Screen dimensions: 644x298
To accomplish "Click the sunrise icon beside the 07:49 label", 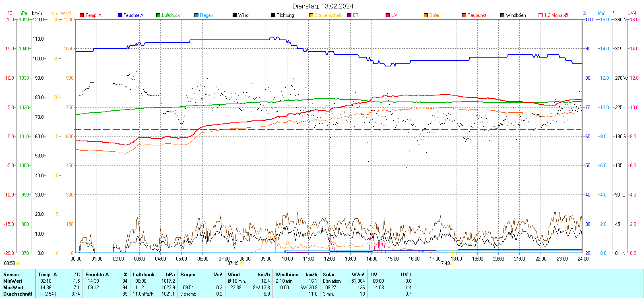I will 242,263.
